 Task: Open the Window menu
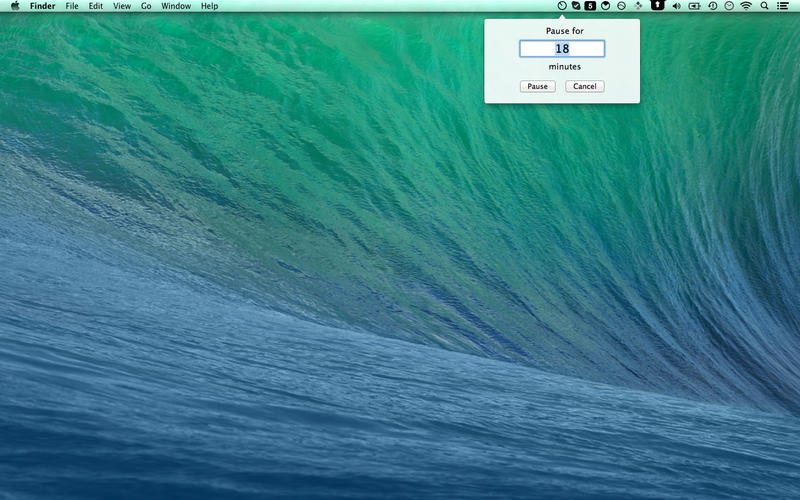pyautogui.click(x=176, y=6)
